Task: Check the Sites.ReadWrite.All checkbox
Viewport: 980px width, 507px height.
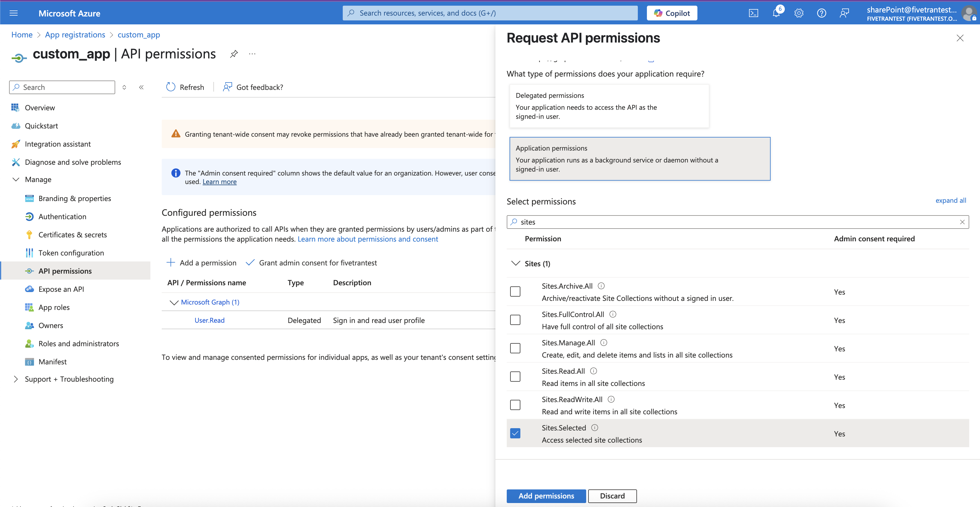Action: pyautogui.click(x=515, y=405)
